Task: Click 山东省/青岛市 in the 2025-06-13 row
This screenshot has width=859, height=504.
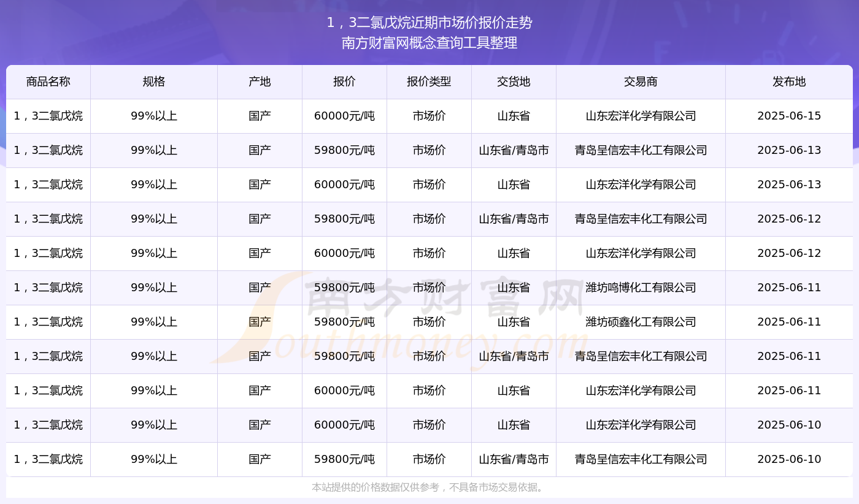Action: tap(514, 150)
